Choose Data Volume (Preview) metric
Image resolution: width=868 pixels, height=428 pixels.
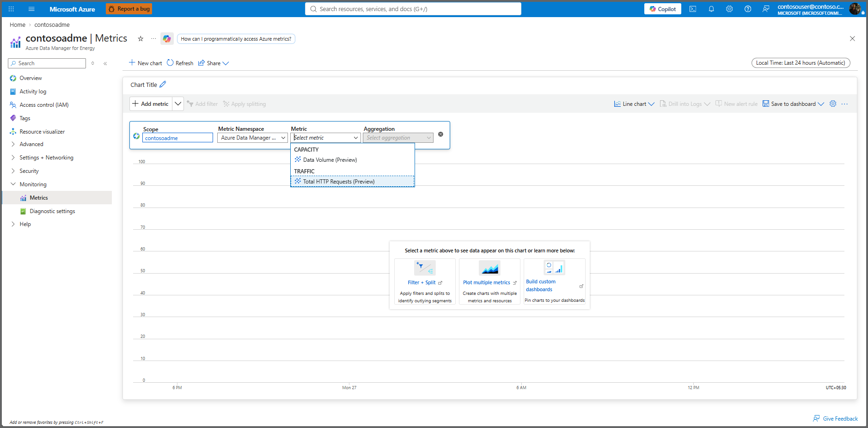click(352, 160)
